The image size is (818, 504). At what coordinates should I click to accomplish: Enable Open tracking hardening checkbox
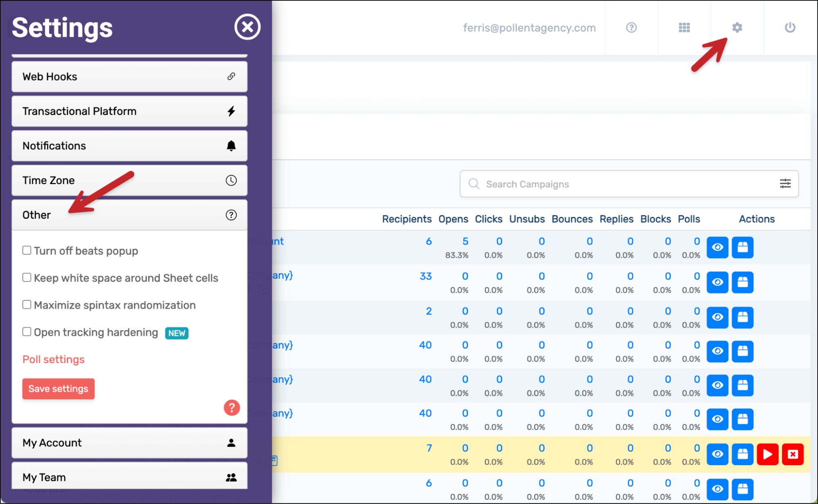point(27,332)
